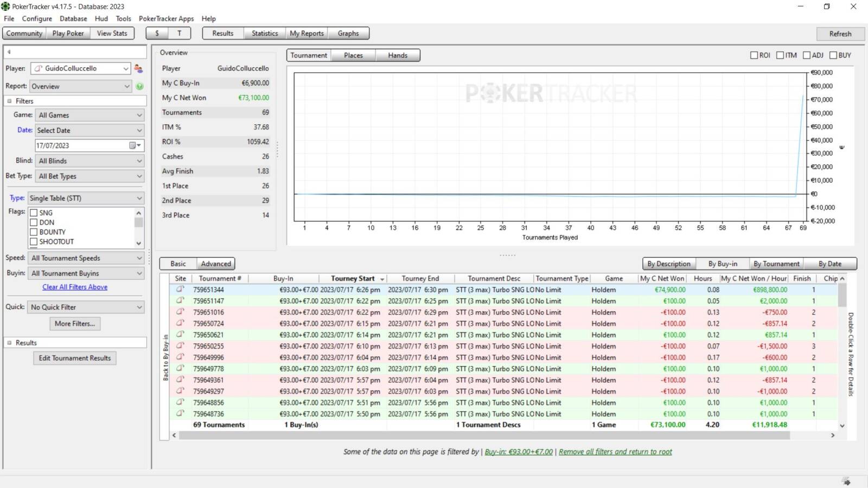Open the Configure menu
The height and width of the screenshot is (488, 868).
[37, 18]
